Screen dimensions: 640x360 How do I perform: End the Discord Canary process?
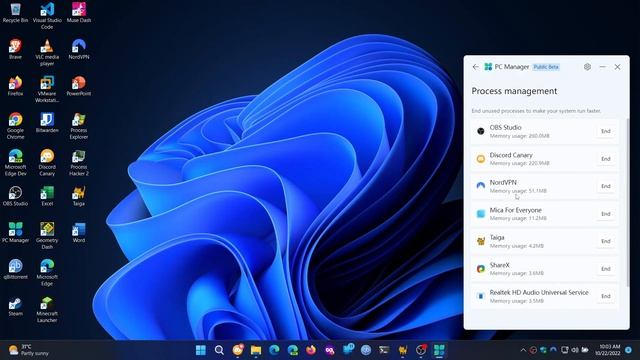pos(606,159)
